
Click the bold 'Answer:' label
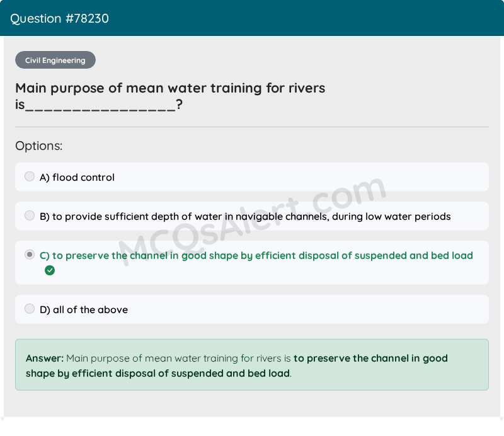click(45, 359)
